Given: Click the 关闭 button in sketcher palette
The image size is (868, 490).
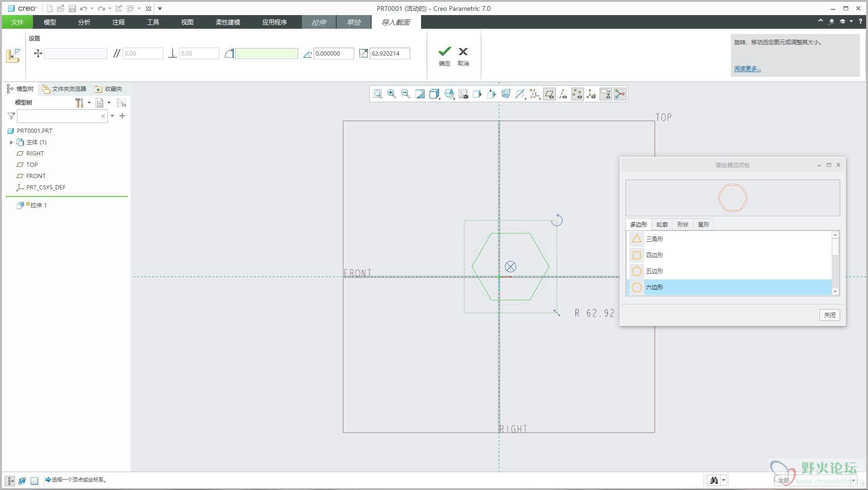Looking at the screenshot, I should tap(829, 315).
